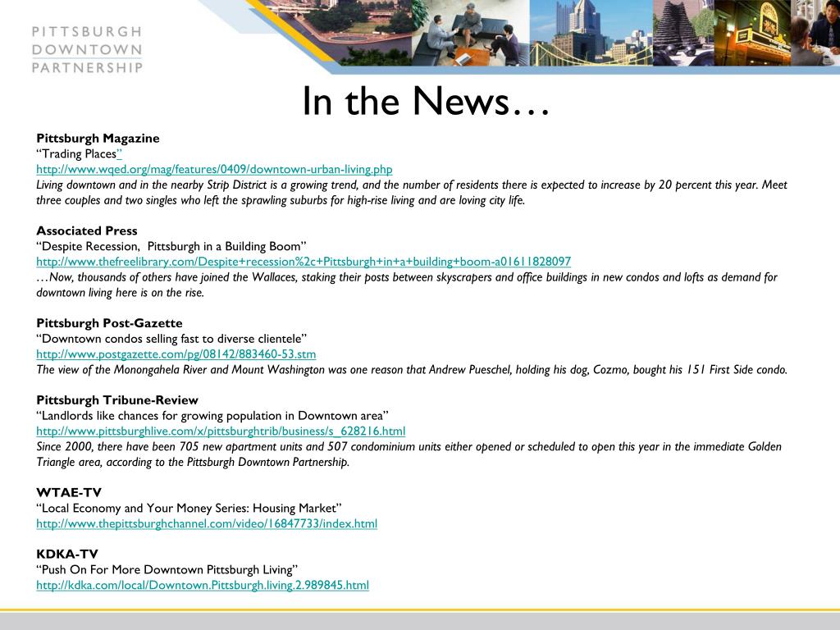Click the Pittsburgh Downtown Partnership logo

87,49
